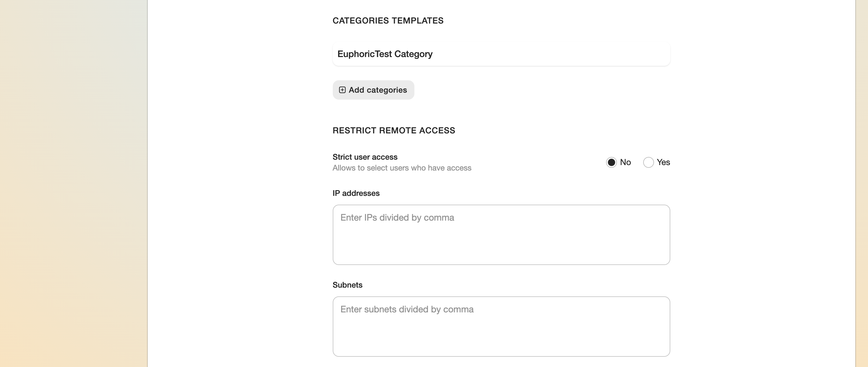The height and width of the screenshot is (367, 868).
Task: Open the EuphoricTest Category template
Action: (x=501, y=54)
